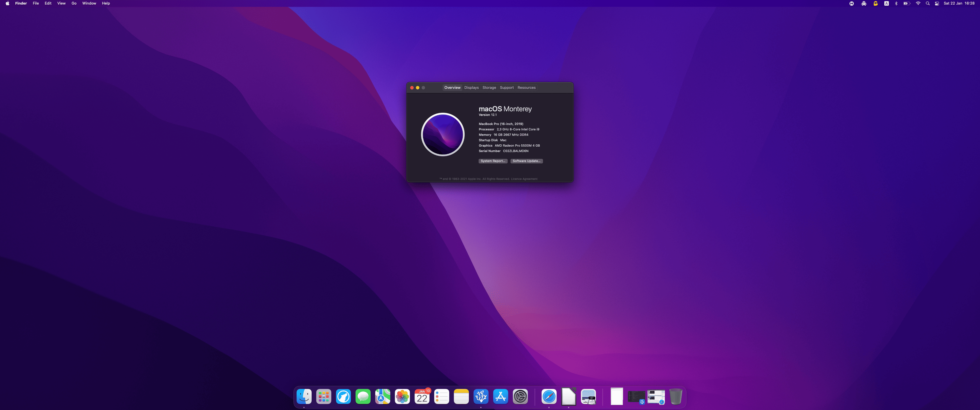Open Finder from the Dock
This screenshot has height=410, width=980.
(304, 397)
